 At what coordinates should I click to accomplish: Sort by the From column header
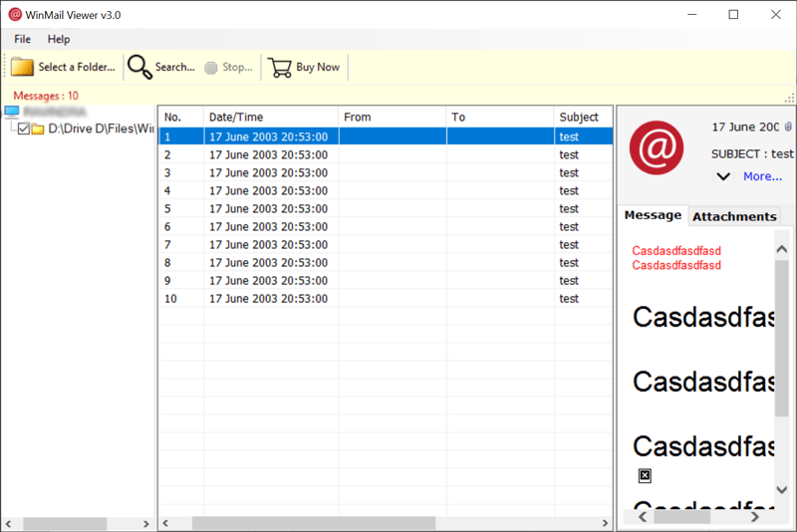(393, 117)
